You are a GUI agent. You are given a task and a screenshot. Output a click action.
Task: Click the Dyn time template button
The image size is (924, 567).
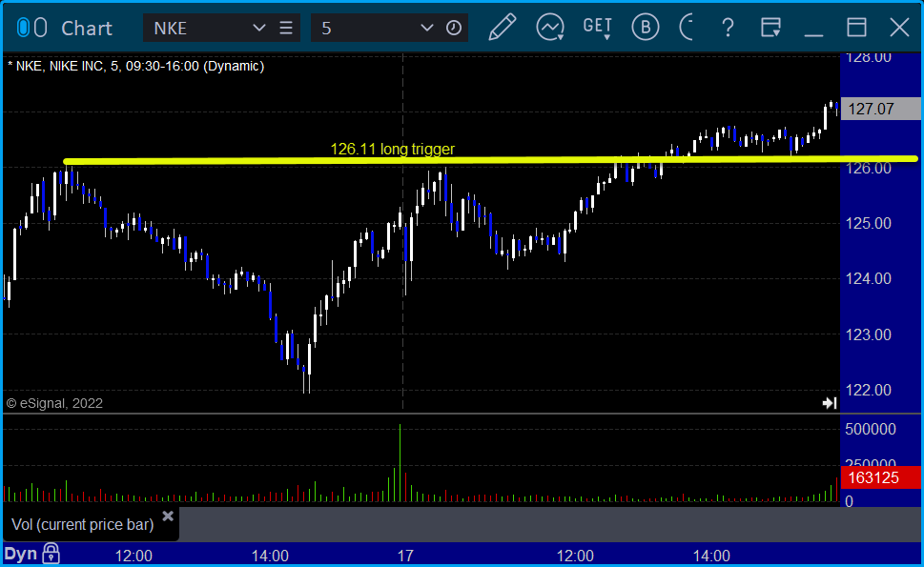(21, 554)
